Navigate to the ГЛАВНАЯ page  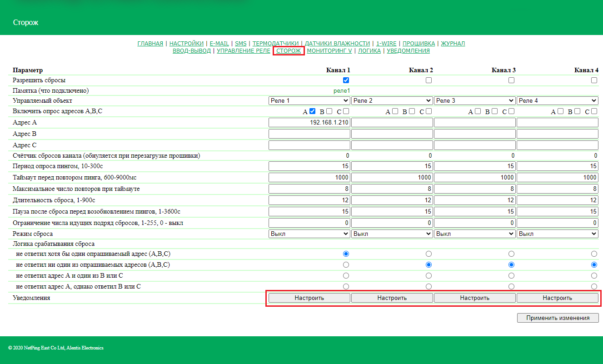150,44
